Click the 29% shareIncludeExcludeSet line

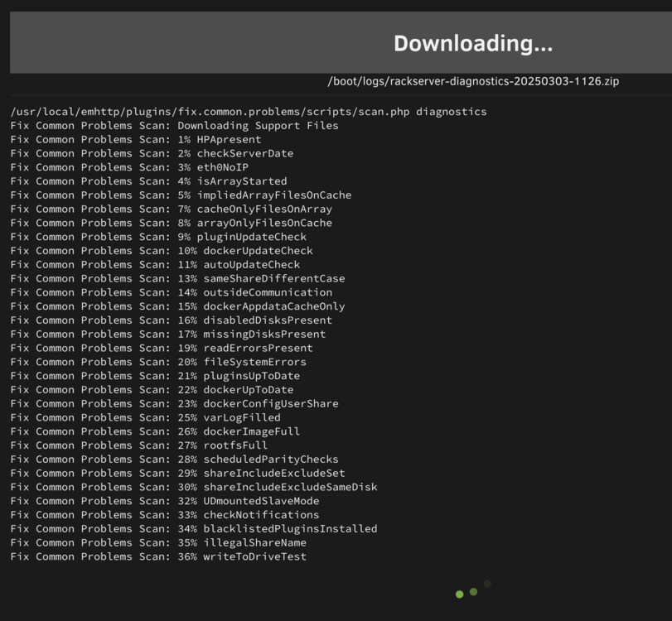(x=178, y=474)
